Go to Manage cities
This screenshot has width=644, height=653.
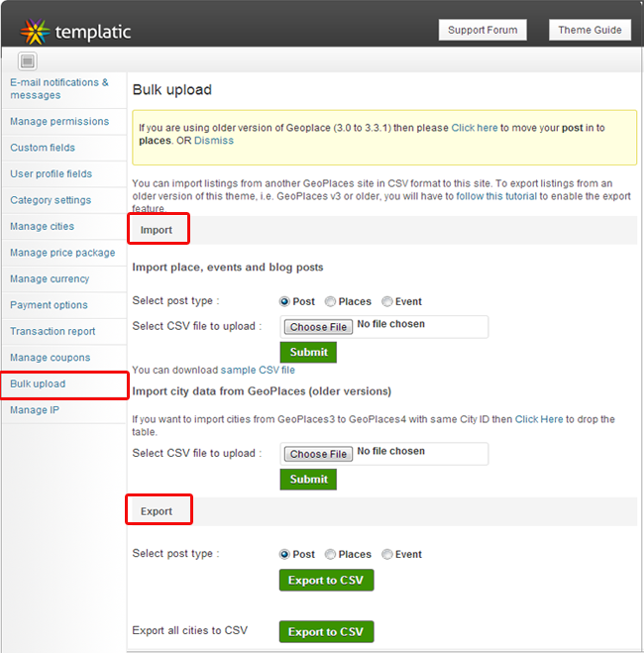42,226
